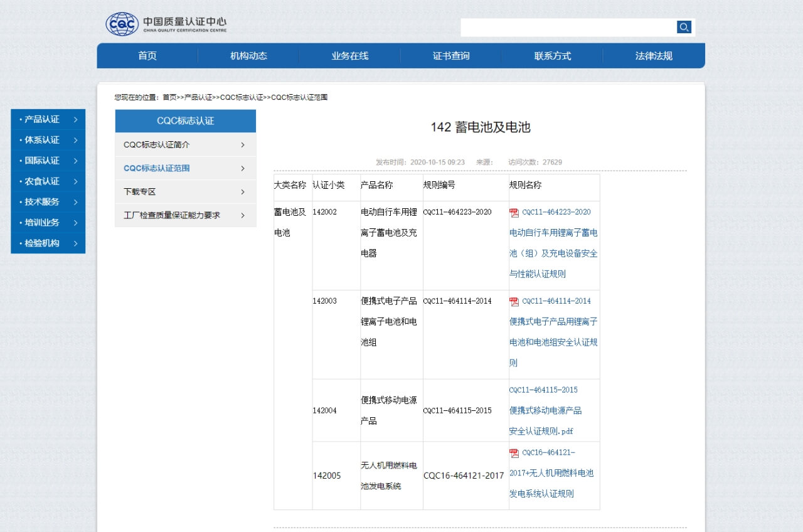This screenshot has height=532, width=803.
Task: Select 联系方式 in the top navigation
Action: (552, 56)
